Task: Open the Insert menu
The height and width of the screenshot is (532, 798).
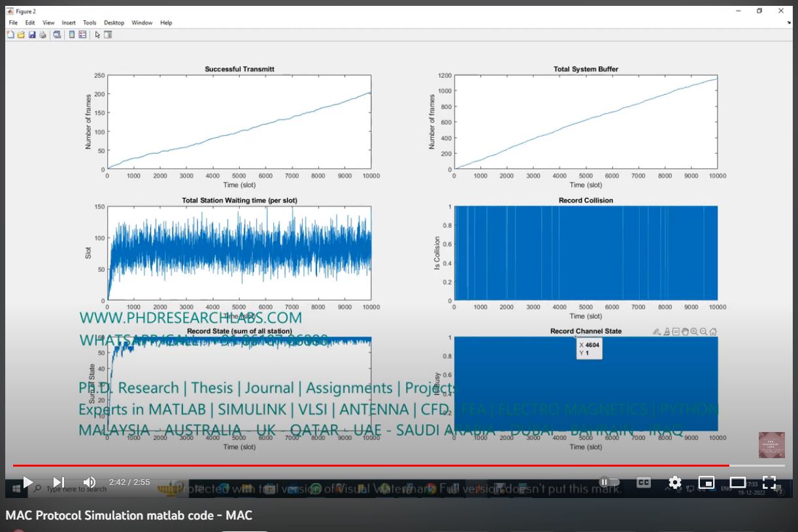Action: (x=69, y=23)
